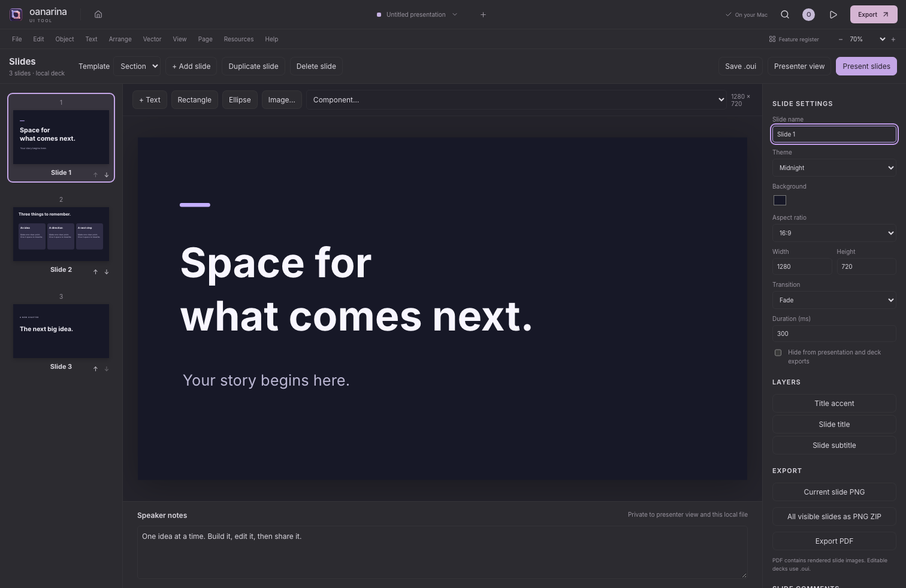Click Export PDF button

pyautogui.click(x=834, y=541)
